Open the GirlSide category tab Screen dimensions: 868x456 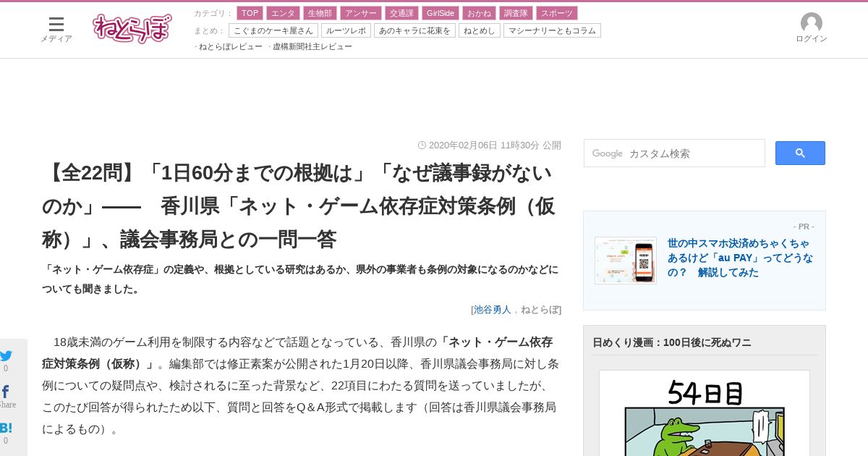coord(440,13)
